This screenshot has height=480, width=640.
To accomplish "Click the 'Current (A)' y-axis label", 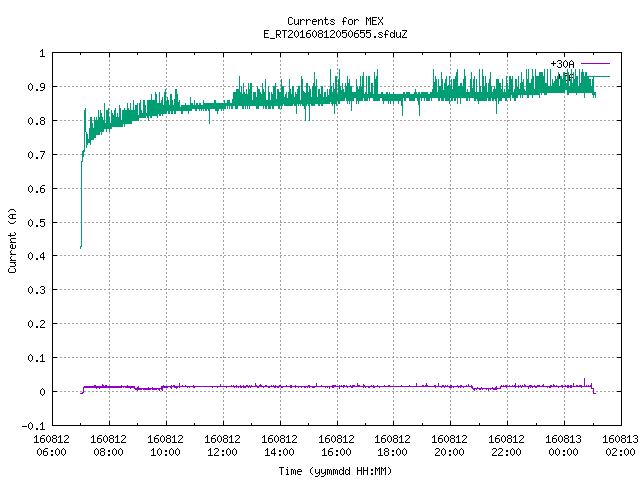I will (12, 240).
